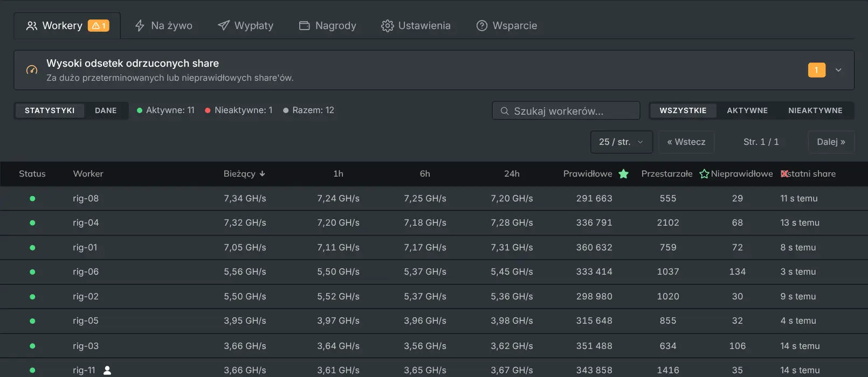Click the warning badge on Workery tab
Viewport: 868px width, 377px height.
click(99, 26)
